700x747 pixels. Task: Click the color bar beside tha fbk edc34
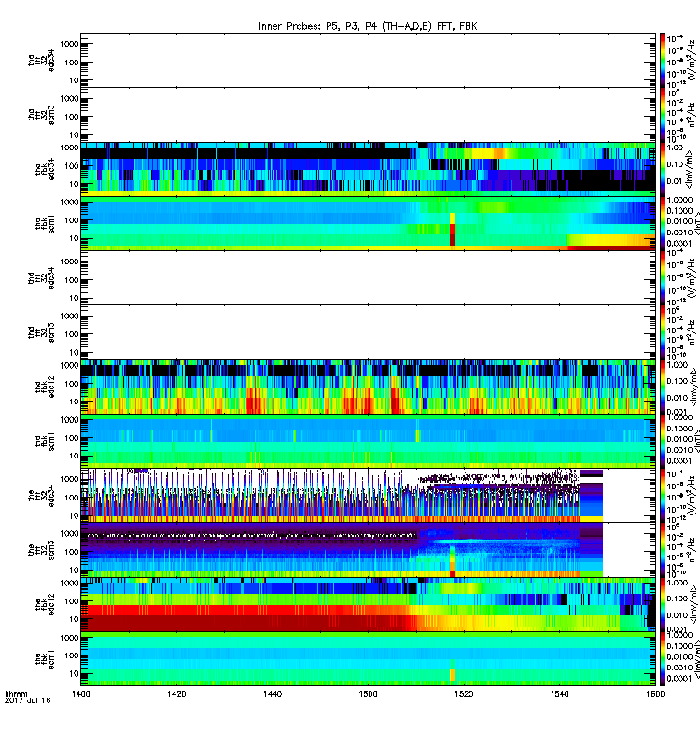(663, 169)
